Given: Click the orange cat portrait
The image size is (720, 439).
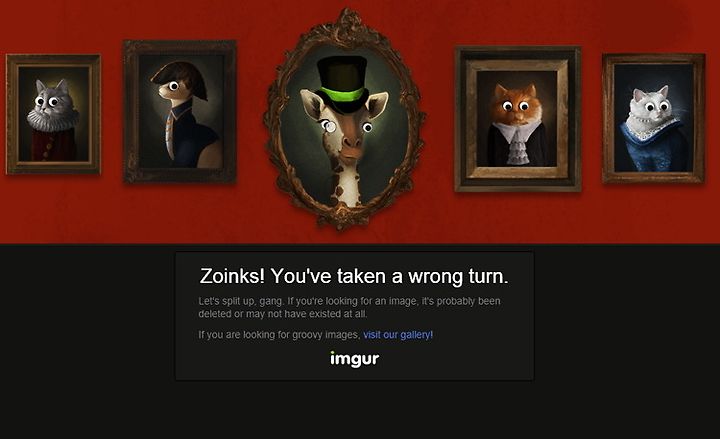Looking at the screenshot, I should [x=518, y=118].
